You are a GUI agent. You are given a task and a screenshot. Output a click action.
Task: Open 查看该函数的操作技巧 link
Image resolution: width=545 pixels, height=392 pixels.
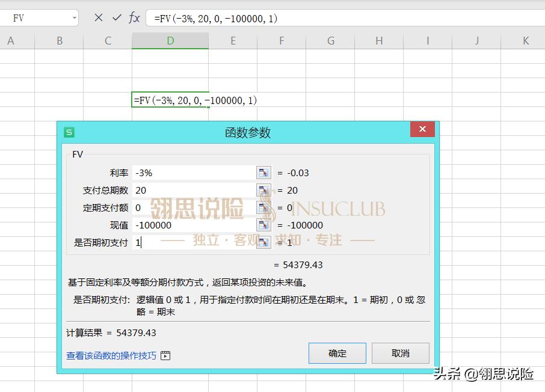pyautogui.click(x=111, y=355)
